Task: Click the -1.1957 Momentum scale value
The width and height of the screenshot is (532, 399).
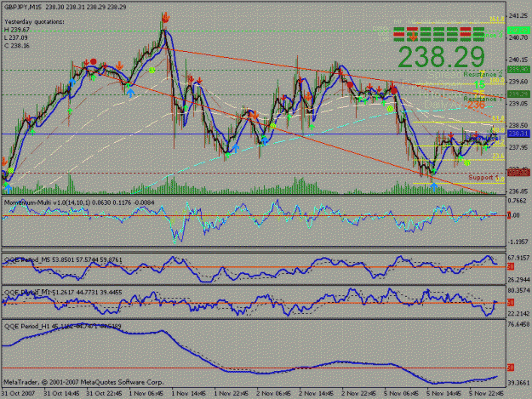Action: [518, 242]
